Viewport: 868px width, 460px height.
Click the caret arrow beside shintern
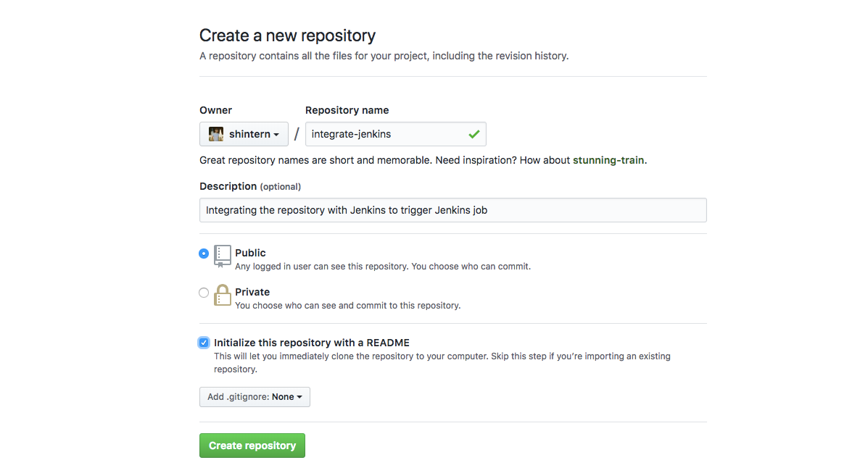tap(276, 135)
